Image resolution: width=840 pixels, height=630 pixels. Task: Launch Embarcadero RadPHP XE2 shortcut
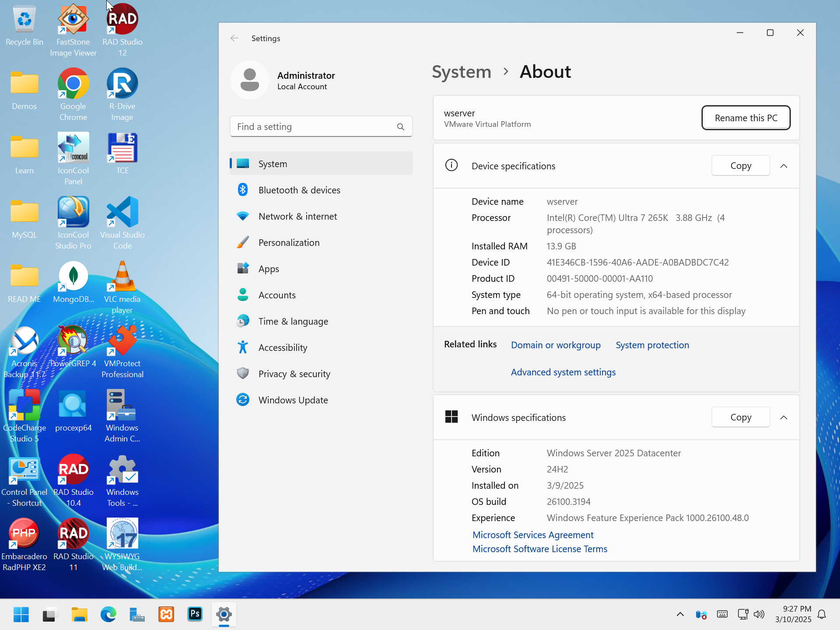(24, 545)
